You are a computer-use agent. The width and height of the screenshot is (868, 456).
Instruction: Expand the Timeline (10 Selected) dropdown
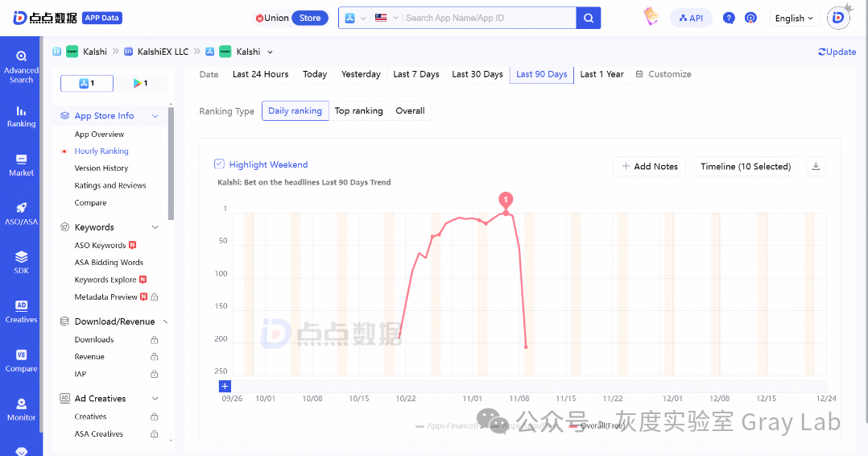pyautogui.click(x=746, y=166)
